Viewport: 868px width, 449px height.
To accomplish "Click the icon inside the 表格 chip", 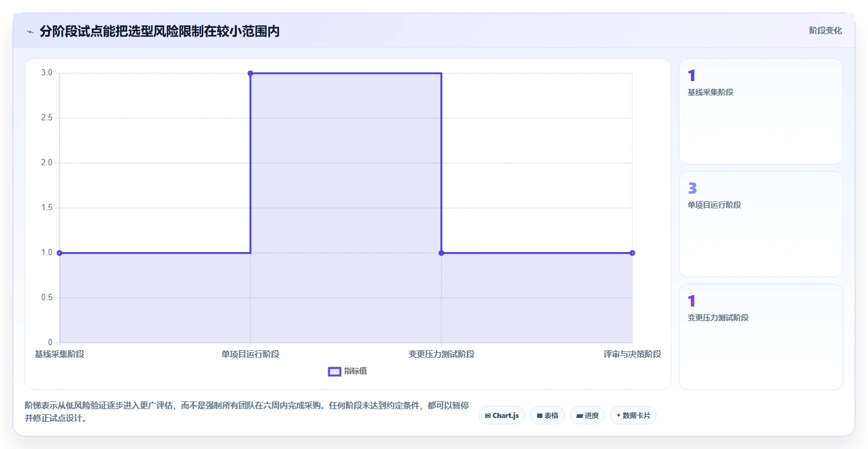I will (540, 416).
